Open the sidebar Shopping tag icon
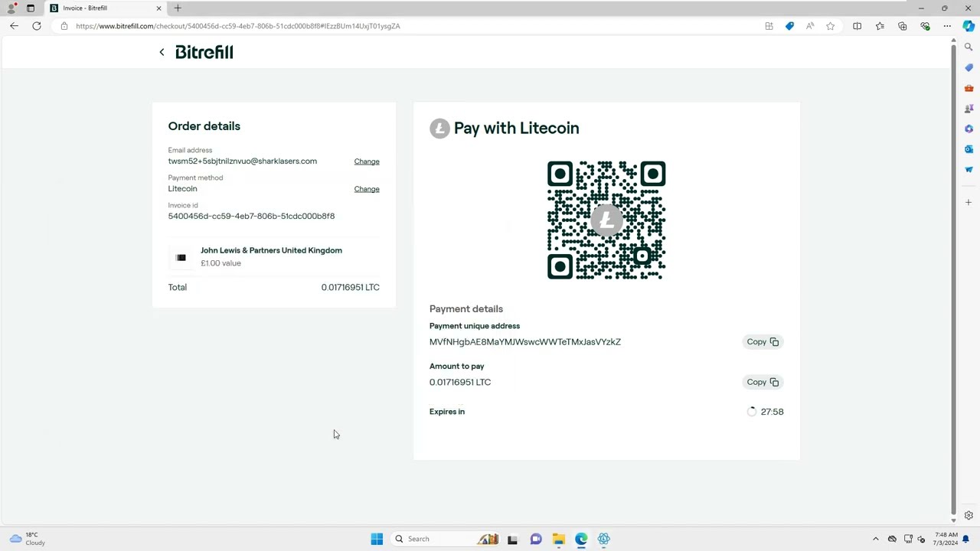Image resolution: width=980 pixels, height=551 pixels. tap(969, 67)
